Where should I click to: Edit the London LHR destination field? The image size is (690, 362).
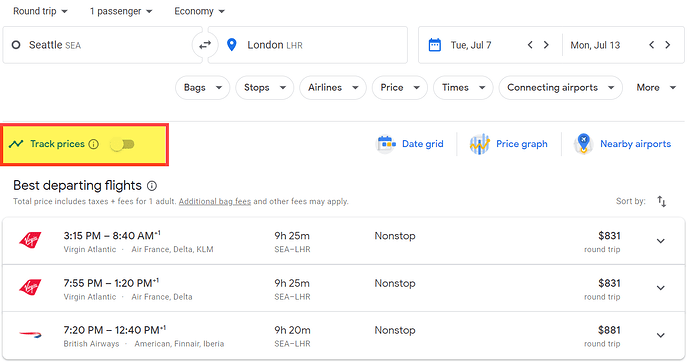point(308,45)
